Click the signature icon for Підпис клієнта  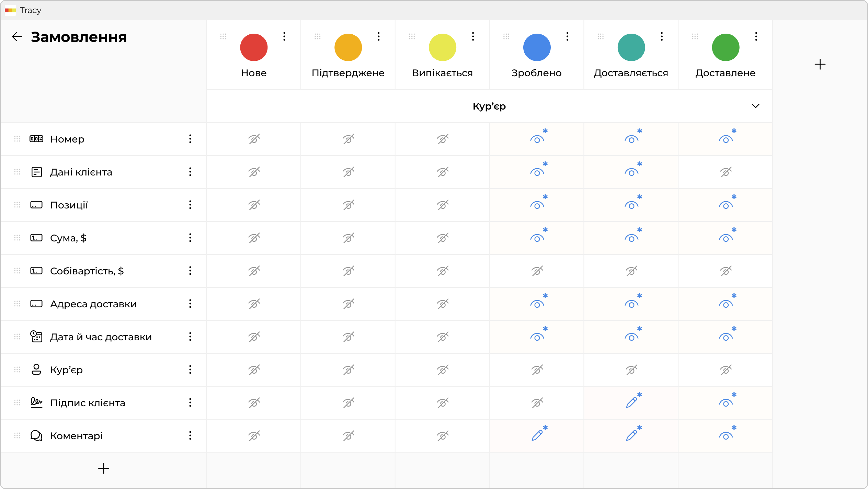click(36, 402)
